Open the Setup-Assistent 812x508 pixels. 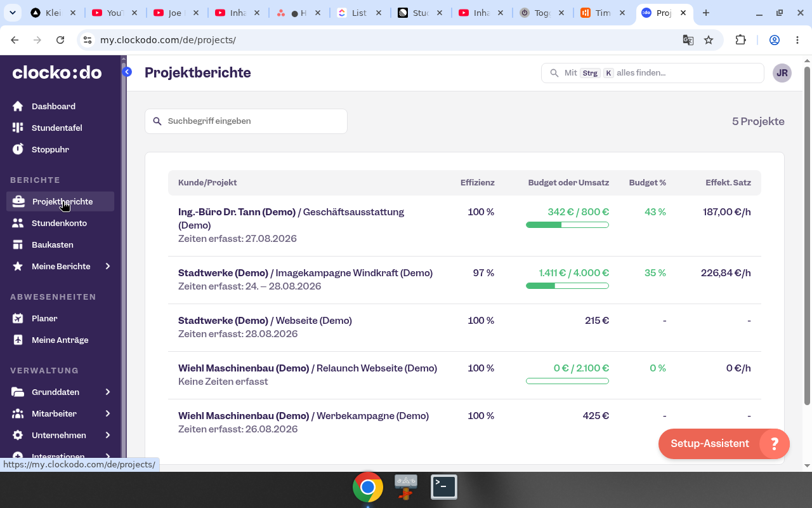pyautogui.click(x=724, y=444)
